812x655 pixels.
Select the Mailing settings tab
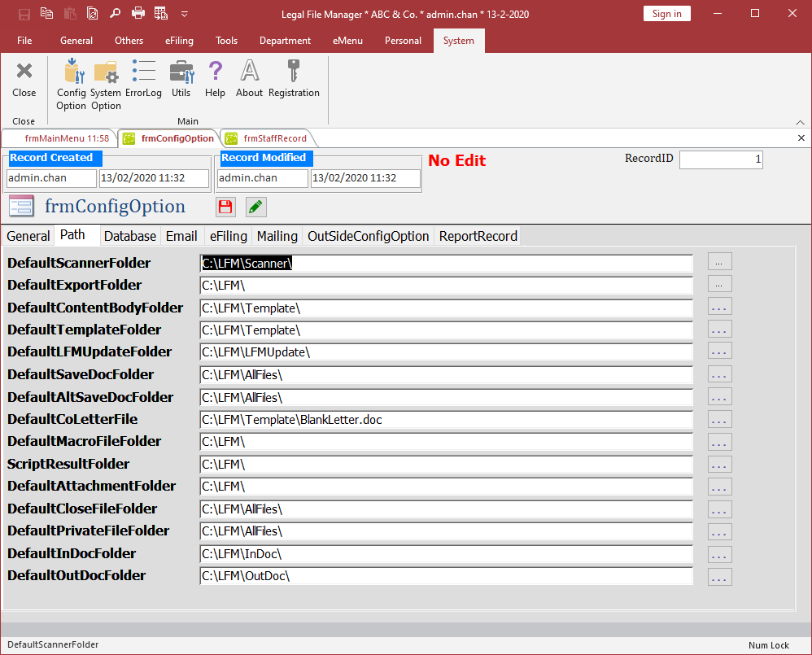277,236
